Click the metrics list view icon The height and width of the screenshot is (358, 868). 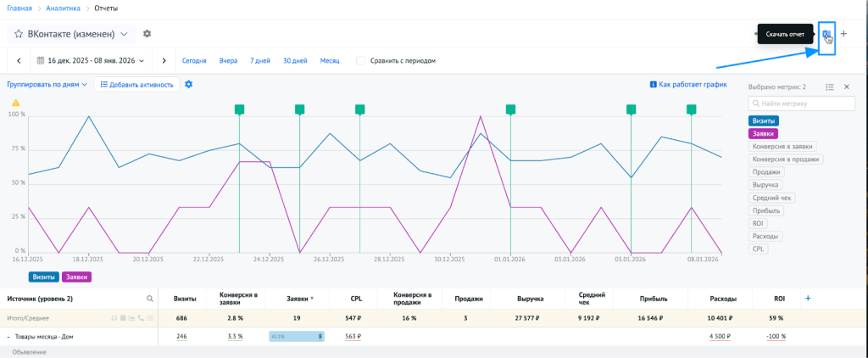coord(830,87)
